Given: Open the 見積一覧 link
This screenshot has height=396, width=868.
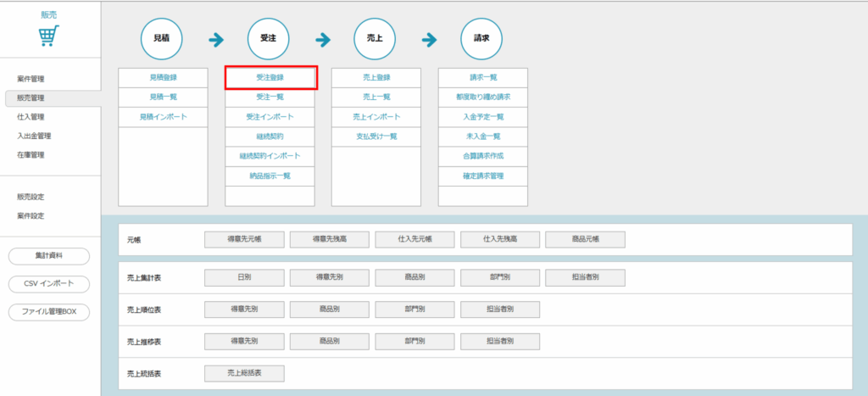Looking at the screenshot, I should click(x=163, y=97).
